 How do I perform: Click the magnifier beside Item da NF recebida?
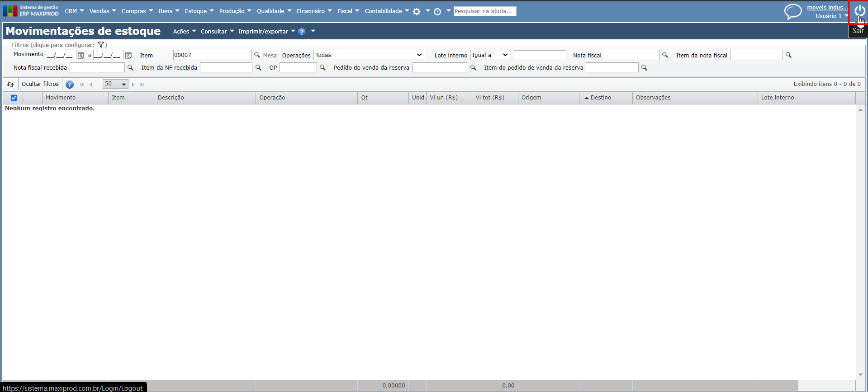coord(258,67)
